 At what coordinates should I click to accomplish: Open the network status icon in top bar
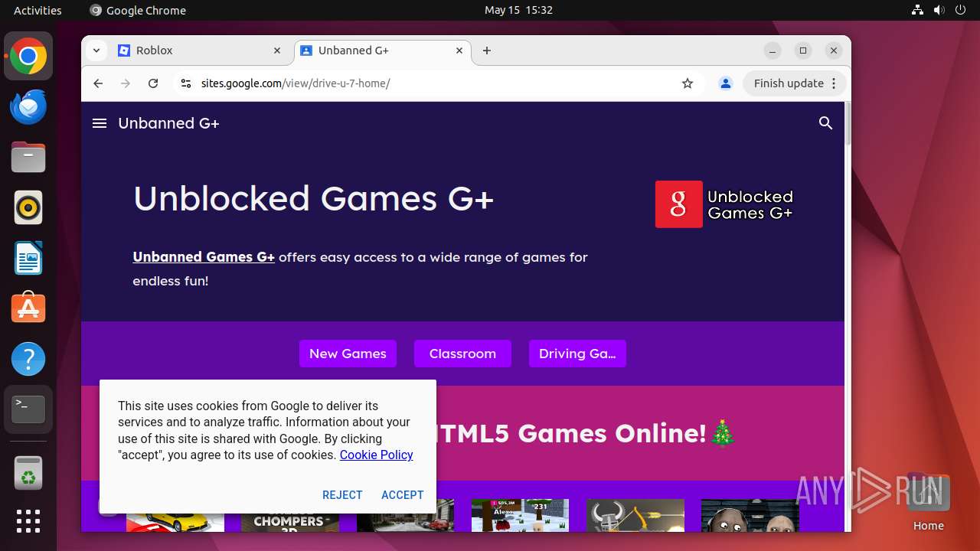[x=918, y=10]
